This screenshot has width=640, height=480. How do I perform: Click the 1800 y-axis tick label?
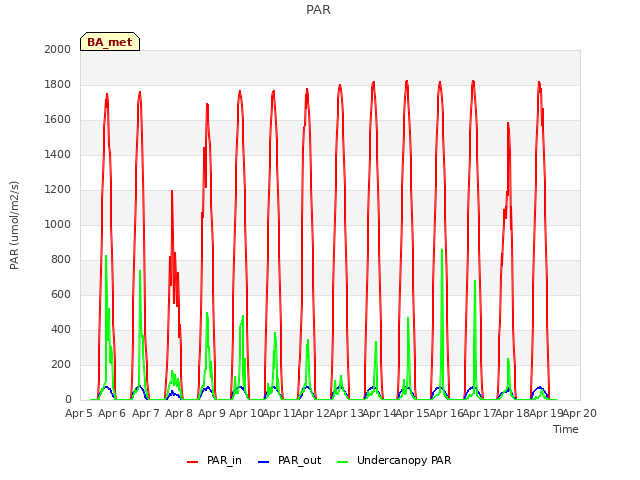[x=58, y=84]
